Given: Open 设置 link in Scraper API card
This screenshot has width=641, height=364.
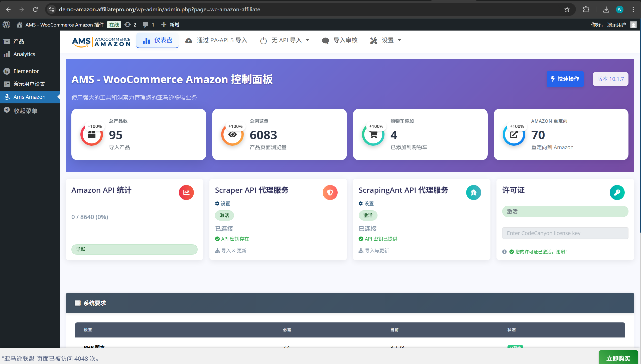Looking at the screenshot, I should point(222,204).
